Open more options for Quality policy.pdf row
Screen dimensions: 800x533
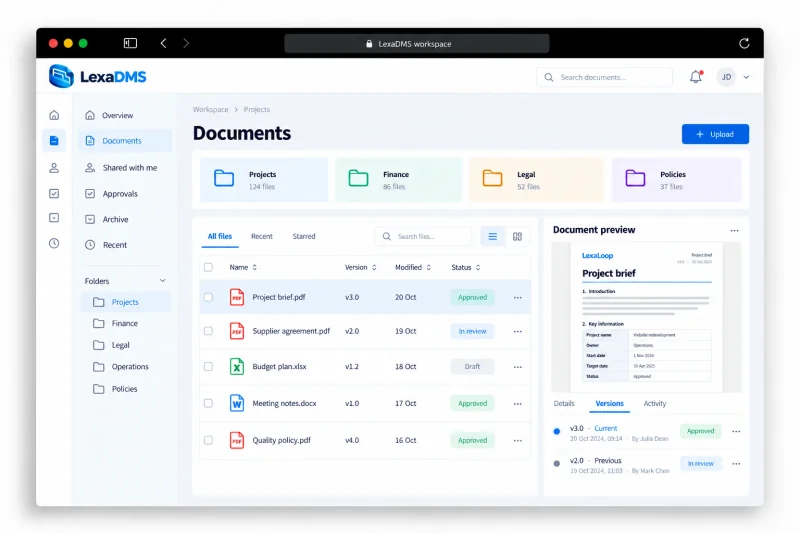pos(518,440)
